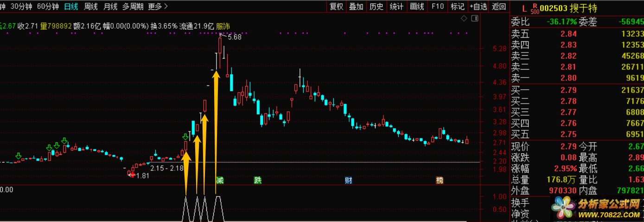The height and width of the screenshot is (222, 644).
Task: Click the 收2.71 close price readout
Action: 28,26
